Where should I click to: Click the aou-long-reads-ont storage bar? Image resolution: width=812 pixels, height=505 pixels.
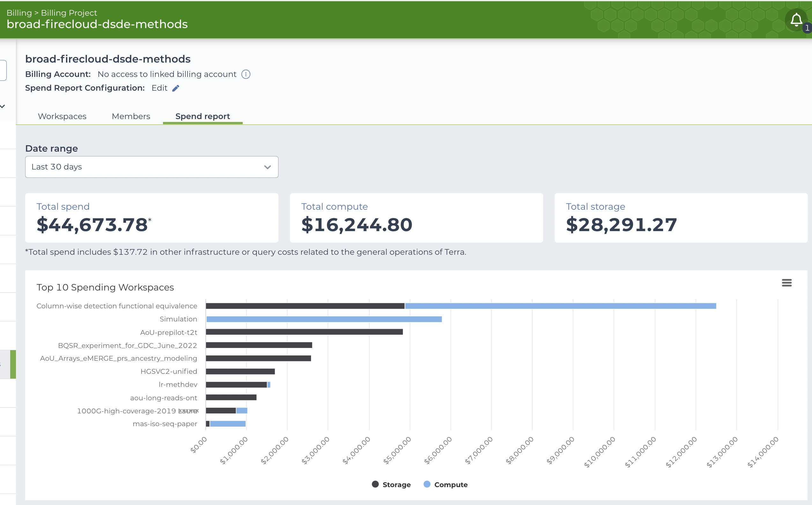click(x=231, y=397)
